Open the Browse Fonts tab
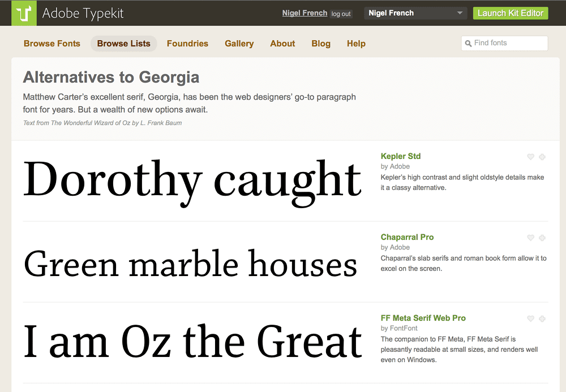The width and height of the screenshot is (566, 392). point(52,44)
